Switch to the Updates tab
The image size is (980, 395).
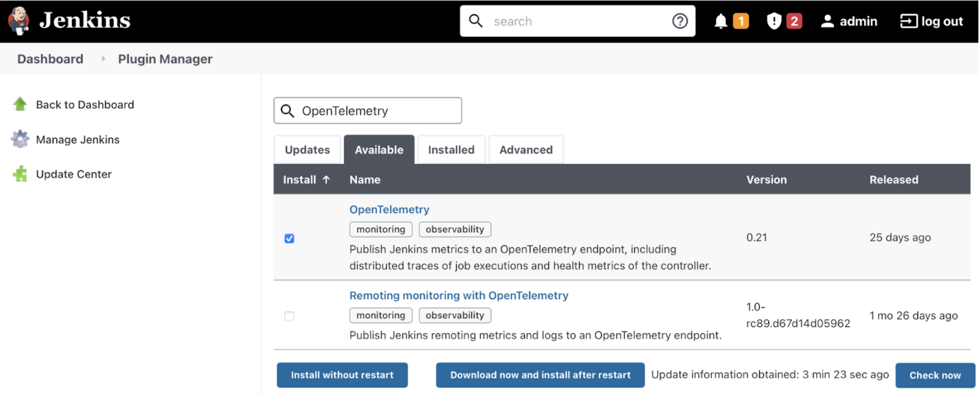(307, 150)
